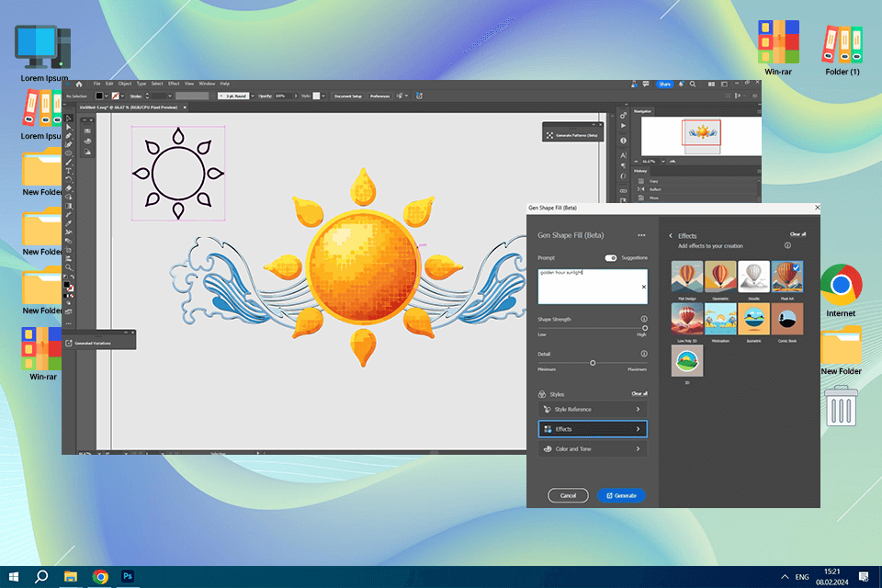Image resolution: width=882 pixels, height=588 pixels.
Task: Click the blue Generate button
Action: [x=621, y=496]
